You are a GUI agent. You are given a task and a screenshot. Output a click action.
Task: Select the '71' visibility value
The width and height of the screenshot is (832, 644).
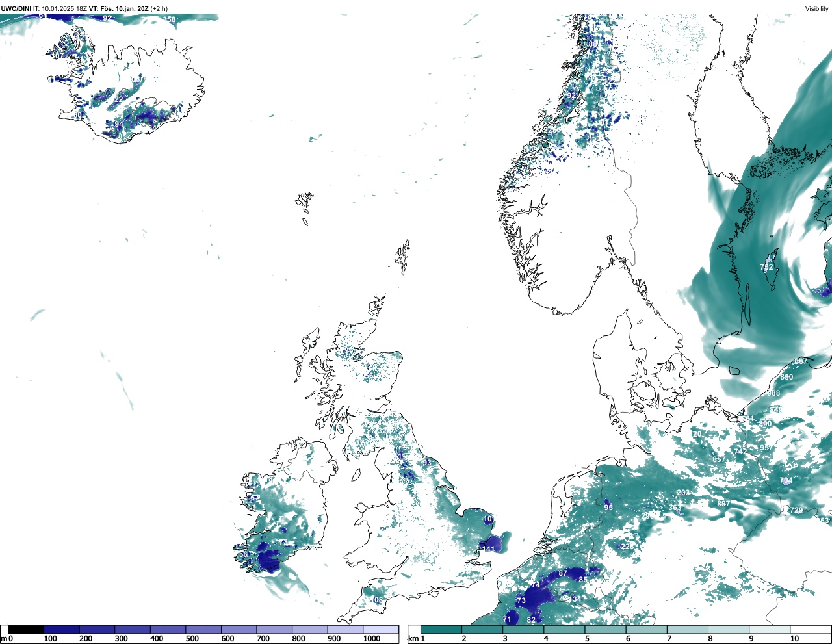507,619
